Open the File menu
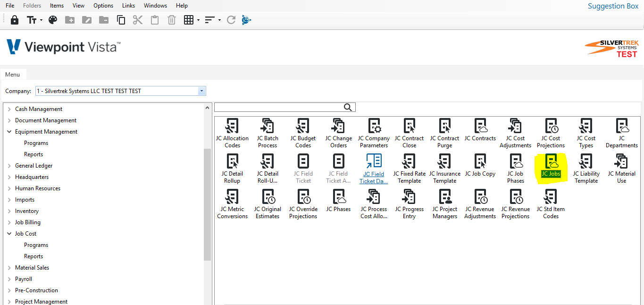644x305 pixels. (x=10, y=6)
